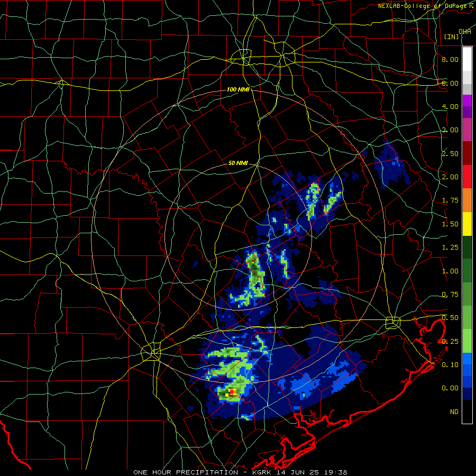Click the 1.75 legend value label
This screenshot has width=476, height=476.
point(450,200)
